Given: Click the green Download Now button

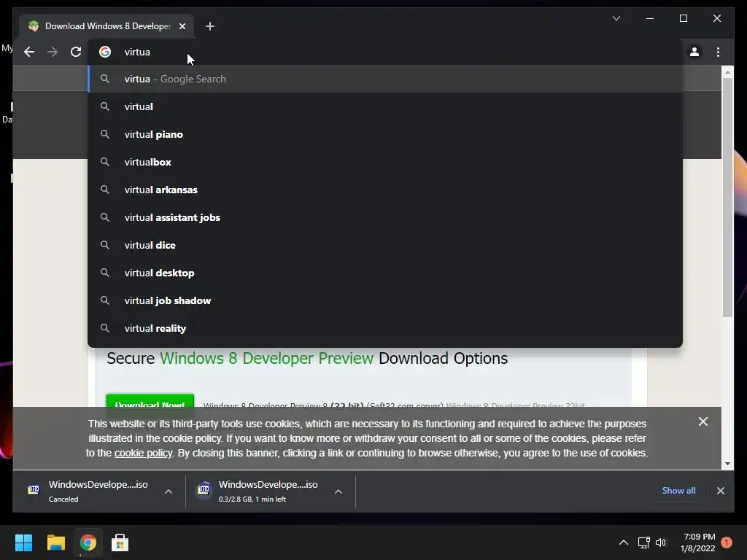Looking at the screenshot, I should click(x=150, y=401).
